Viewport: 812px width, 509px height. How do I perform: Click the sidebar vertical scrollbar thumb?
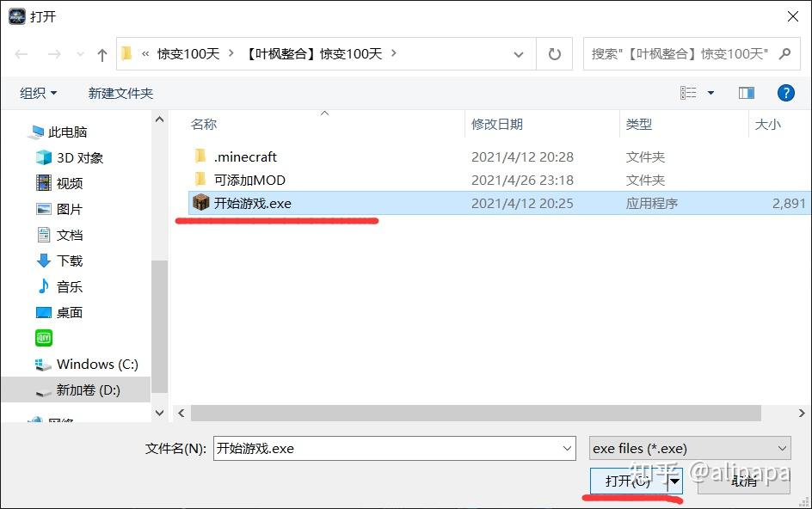click(159, 326)
